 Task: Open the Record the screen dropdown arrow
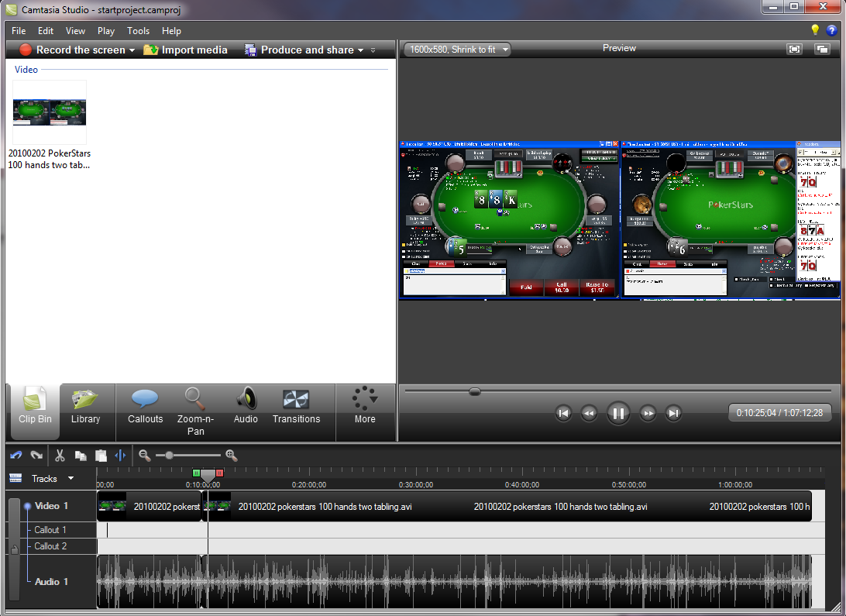pyautogui.click(x=132, y=50)
